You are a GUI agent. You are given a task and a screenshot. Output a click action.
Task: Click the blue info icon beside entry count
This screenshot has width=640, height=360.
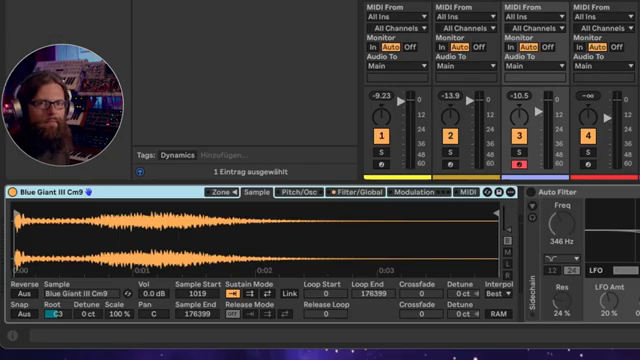point(140,172)
